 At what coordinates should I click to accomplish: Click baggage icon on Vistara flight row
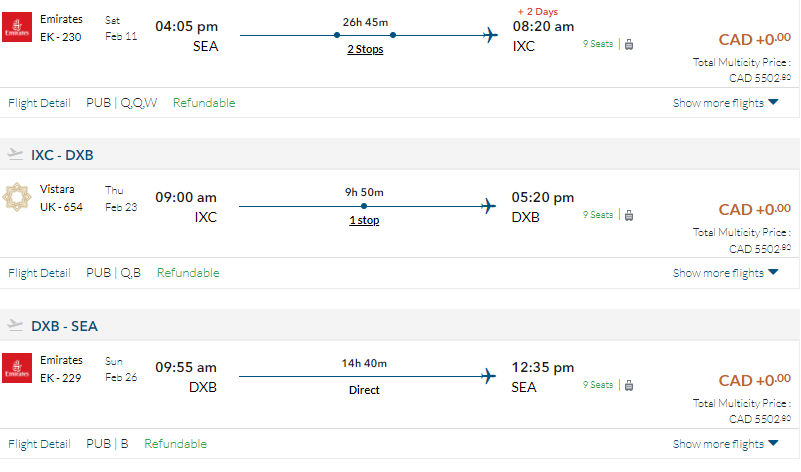(628, 215)
